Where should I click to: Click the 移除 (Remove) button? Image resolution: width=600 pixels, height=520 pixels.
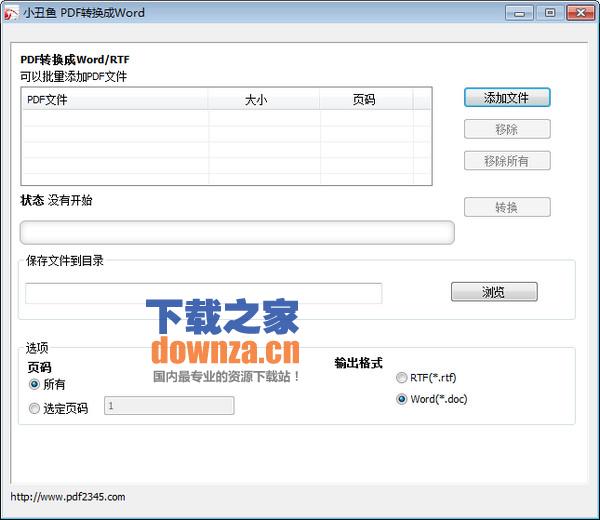(x=507, y=129)
